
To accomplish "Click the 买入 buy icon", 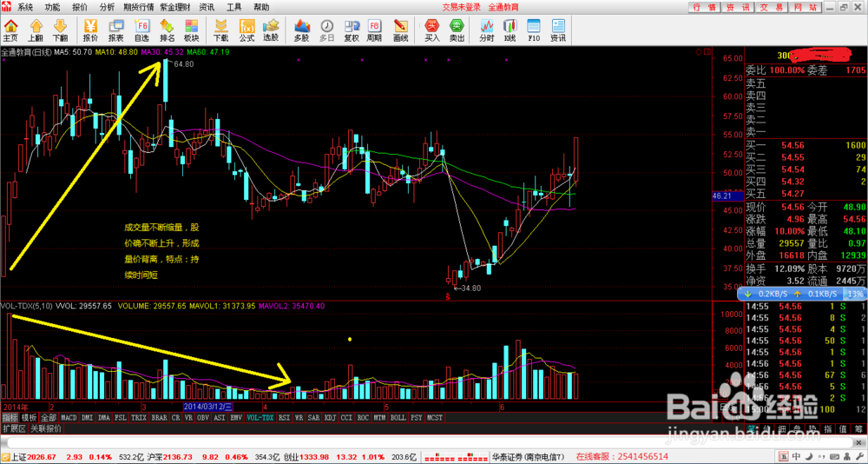I will (431, 30).
